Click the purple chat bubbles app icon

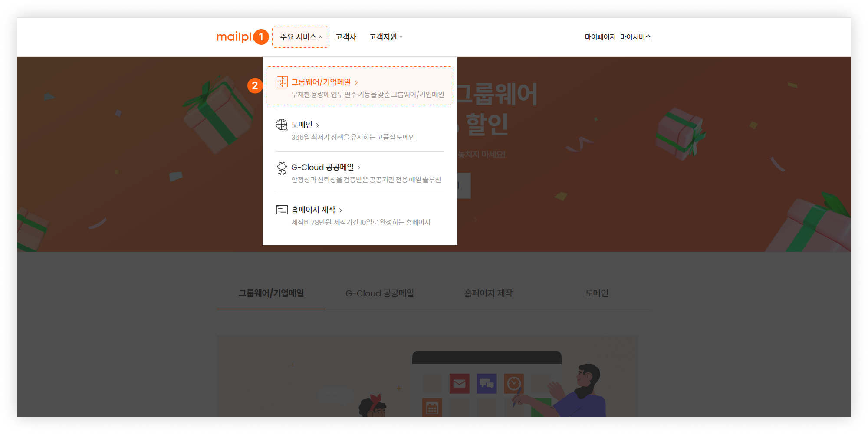tap(487, 384)
